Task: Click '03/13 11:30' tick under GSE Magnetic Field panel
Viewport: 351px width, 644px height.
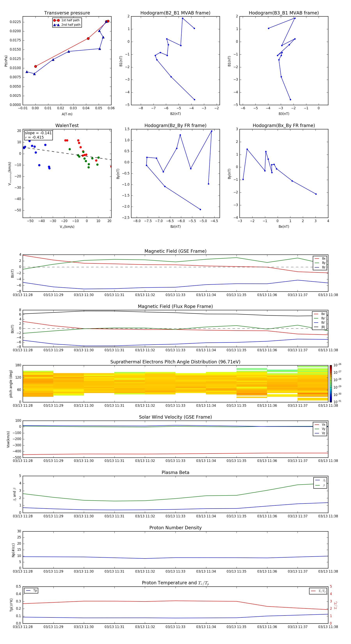Action: pyautogui.click(x=84, y=295)
